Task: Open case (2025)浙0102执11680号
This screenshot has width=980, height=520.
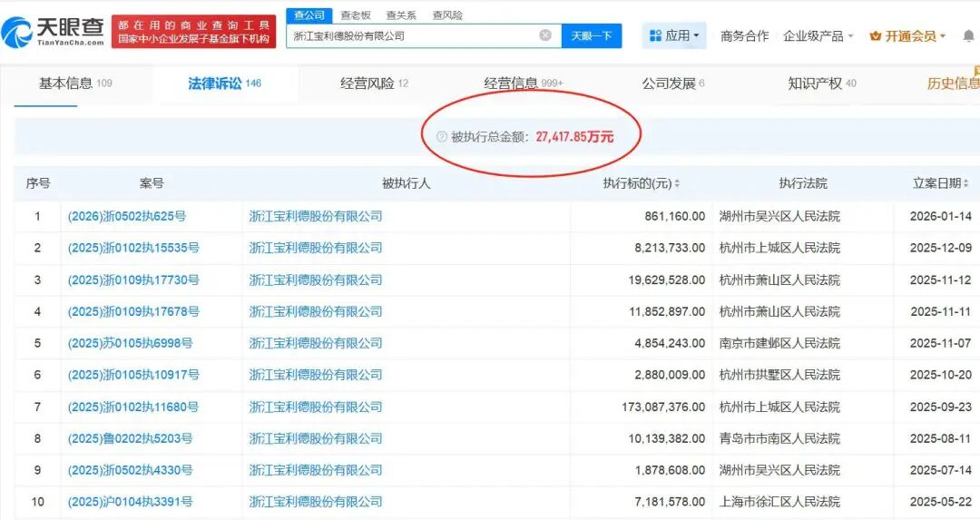Action: pos(133,407)
